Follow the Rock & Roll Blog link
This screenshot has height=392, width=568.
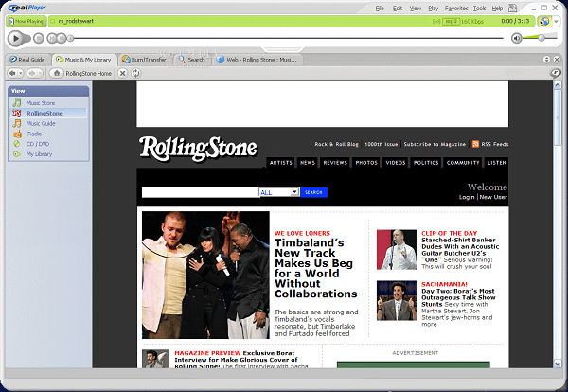coord(336,144)
